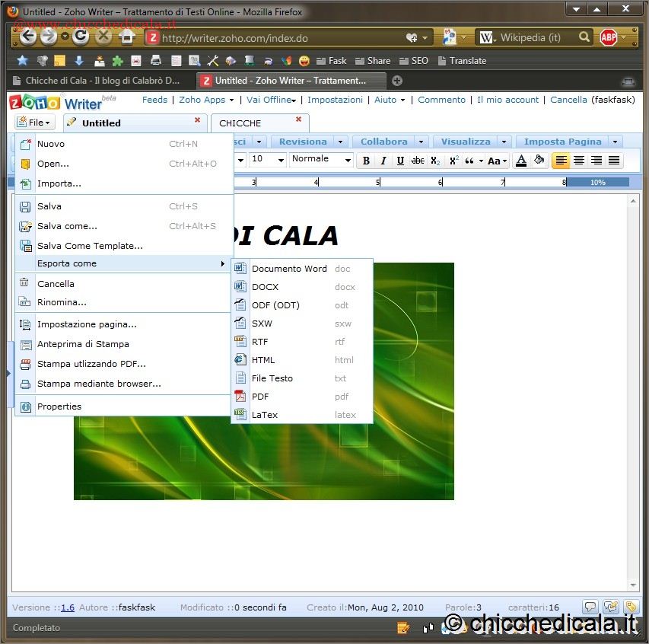This screenshot has height=644, width=649.
Task: Apply subscript formatting icon
Action: [x=435, y=161]
